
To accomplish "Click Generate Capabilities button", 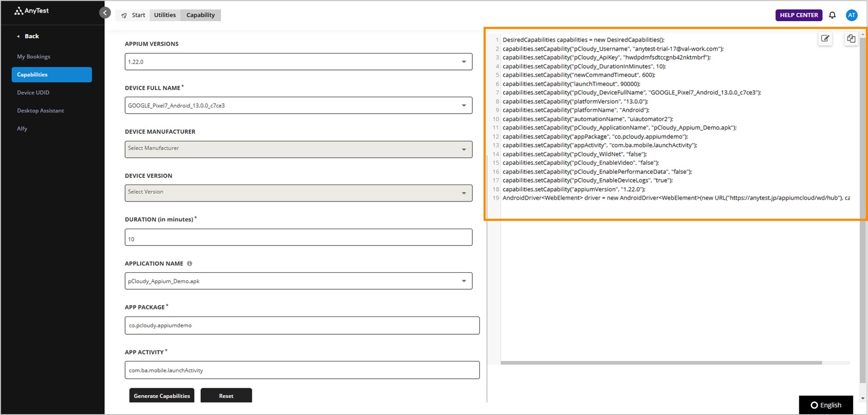I will coord(162,395).
